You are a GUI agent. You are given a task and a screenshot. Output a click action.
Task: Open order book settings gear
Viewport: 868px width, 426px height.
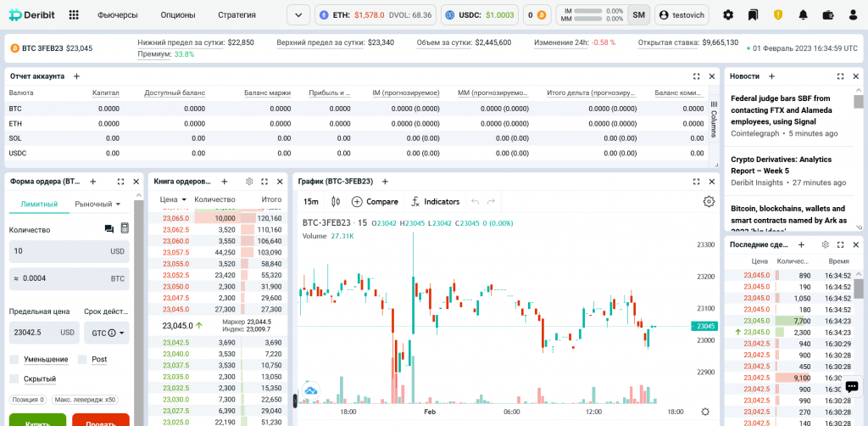coord(249,181)
